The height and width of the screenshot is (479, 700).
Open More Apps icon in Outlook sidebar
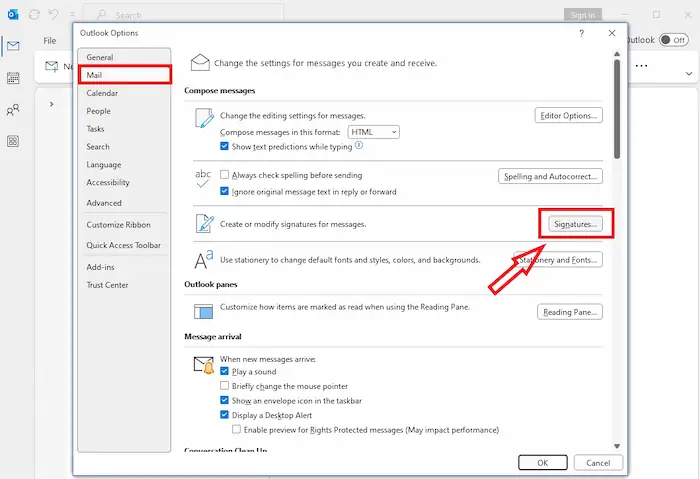pyautogui.click(x=13, y=142)
